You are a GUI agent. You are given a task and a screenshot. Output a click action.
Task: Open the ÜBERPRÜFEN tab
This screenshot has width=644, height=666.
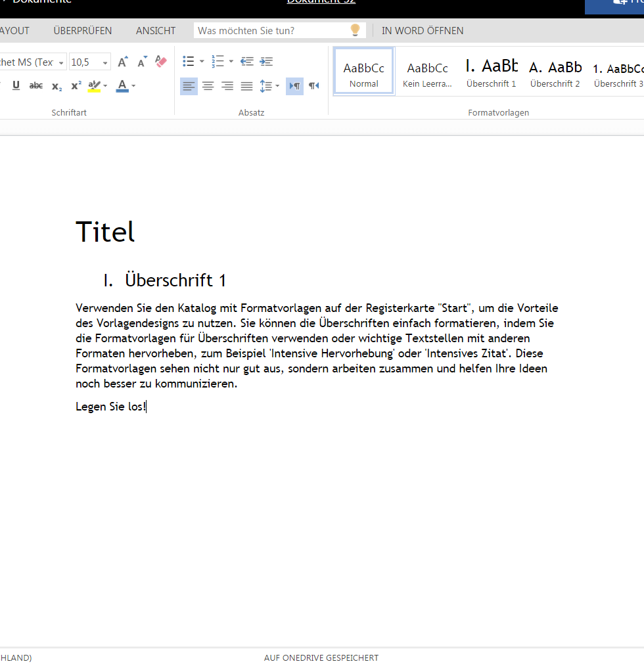[83, 31]
